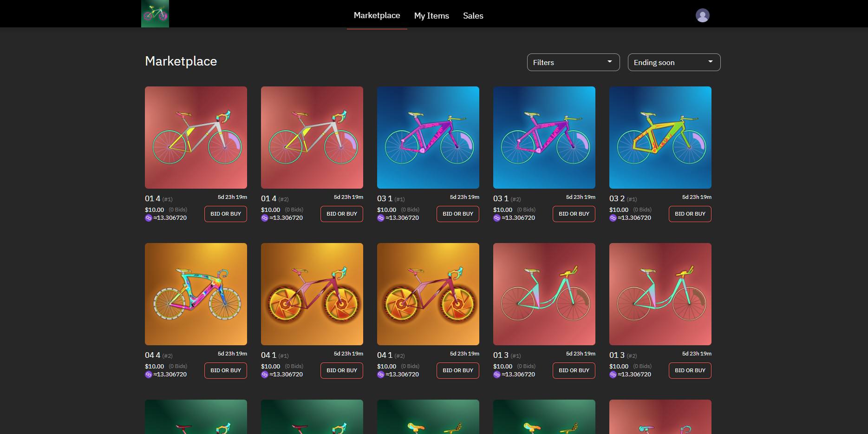Open the 01 3 (#2) bike thumbnail
This screenshot has width=868, height=434.
(660, 294)
